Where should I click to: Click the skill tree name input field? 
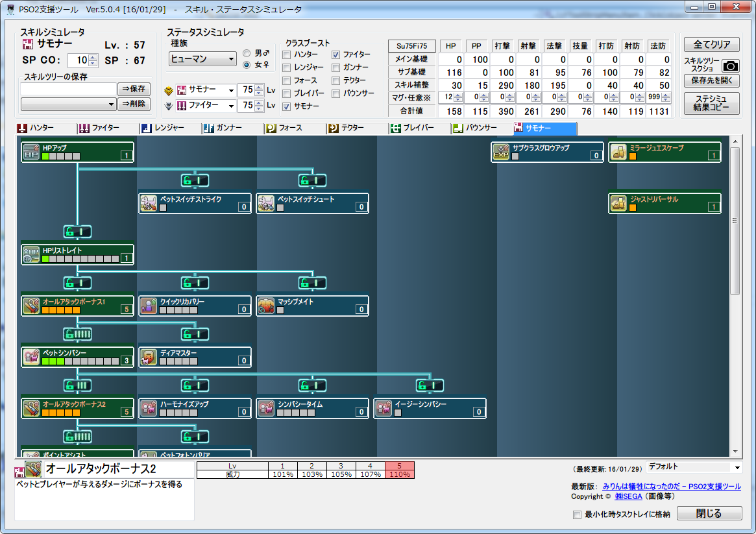[x=69, y=89]
